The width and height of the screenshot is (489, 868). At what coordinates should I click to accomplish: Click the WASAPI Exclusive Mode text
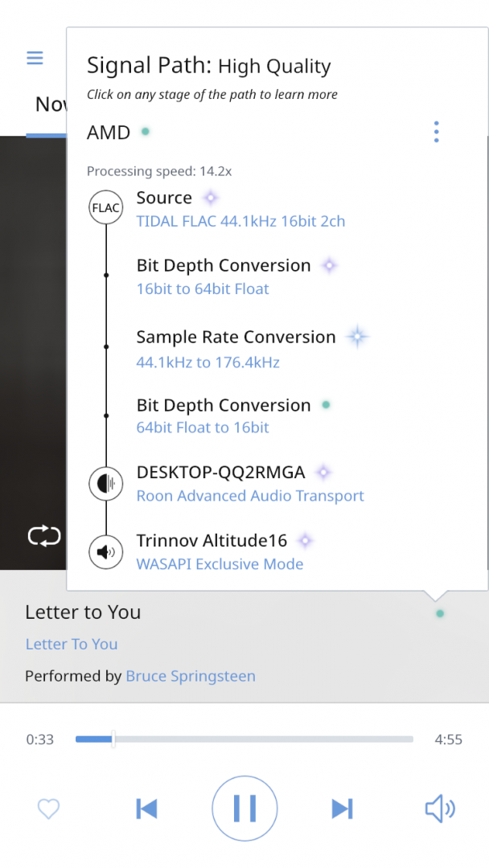coord(220,564)
